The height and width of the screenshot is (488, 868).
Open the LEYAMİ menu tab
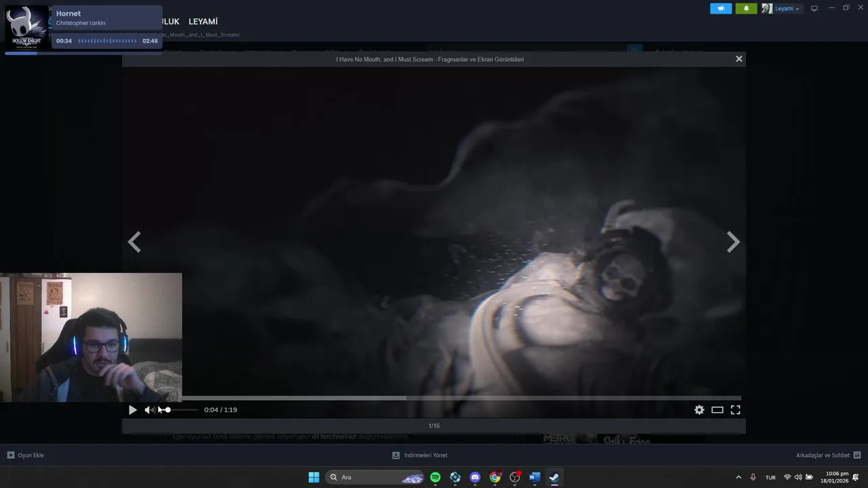(x=203, y=22)
